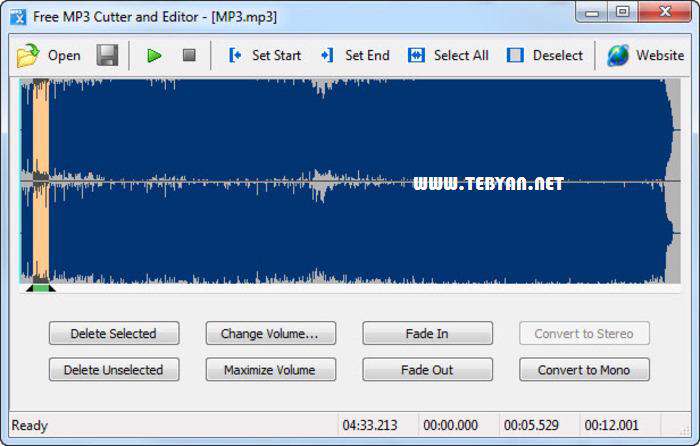Click the Deselect label in the toolbar
Screen dimensions: 700x446
(558, 55)
